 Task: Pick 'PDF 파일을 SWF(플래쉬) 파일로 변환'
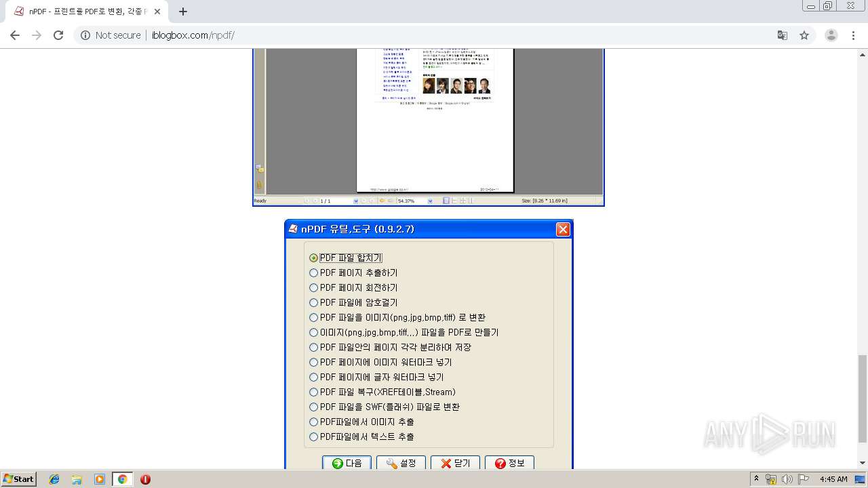click(313, 407)
